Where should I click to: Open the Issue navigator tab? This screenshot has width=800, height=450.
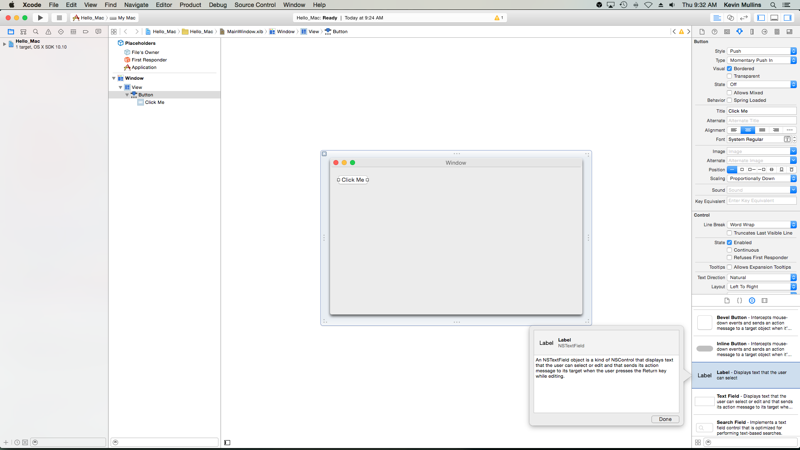coord(48,32)
